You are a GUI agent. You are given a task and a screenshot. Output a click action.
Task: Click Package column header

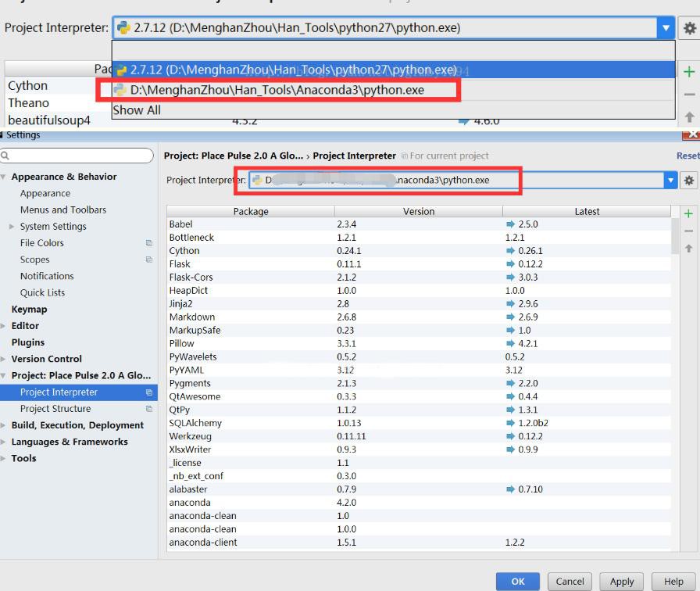tap(251, 211)
